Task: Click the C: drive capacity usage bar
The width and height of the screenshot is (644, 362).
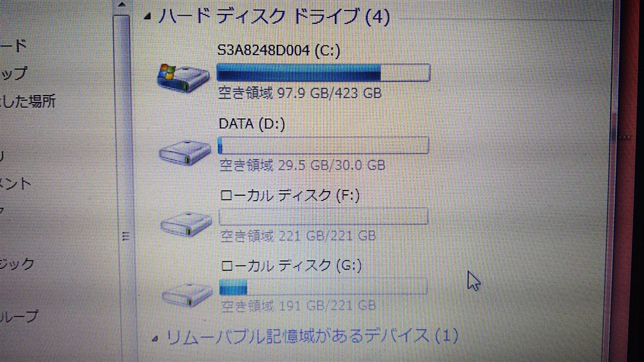Action: (323, 73)
